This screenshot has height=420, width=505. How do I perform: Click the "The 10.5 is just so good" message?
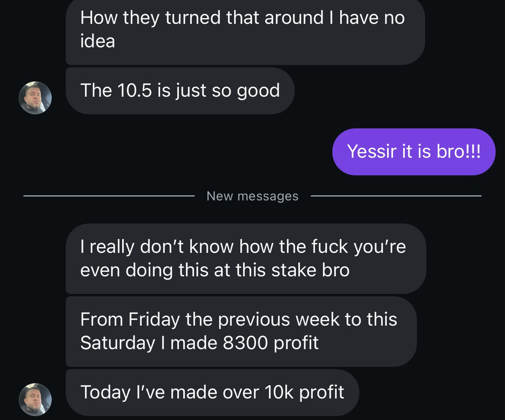180,91
